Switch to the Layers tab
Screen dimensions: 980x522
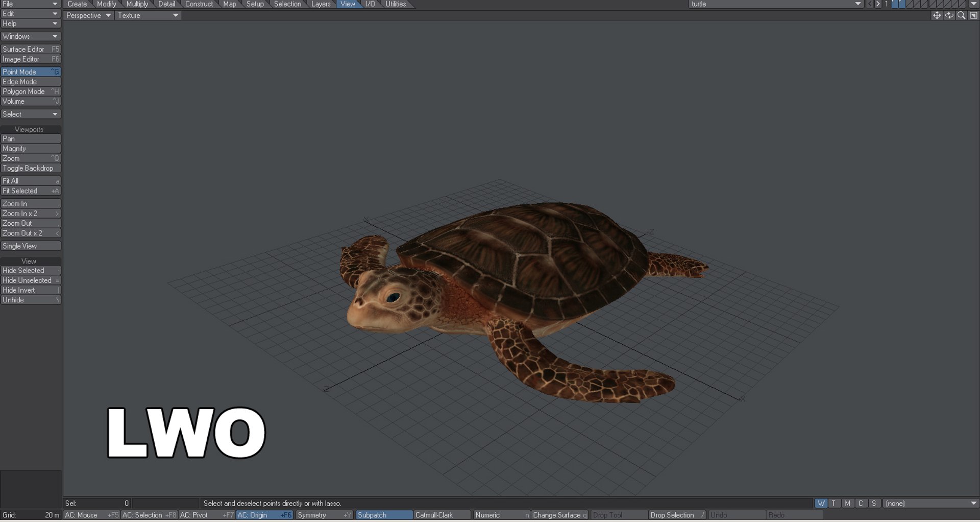(321, 4)
